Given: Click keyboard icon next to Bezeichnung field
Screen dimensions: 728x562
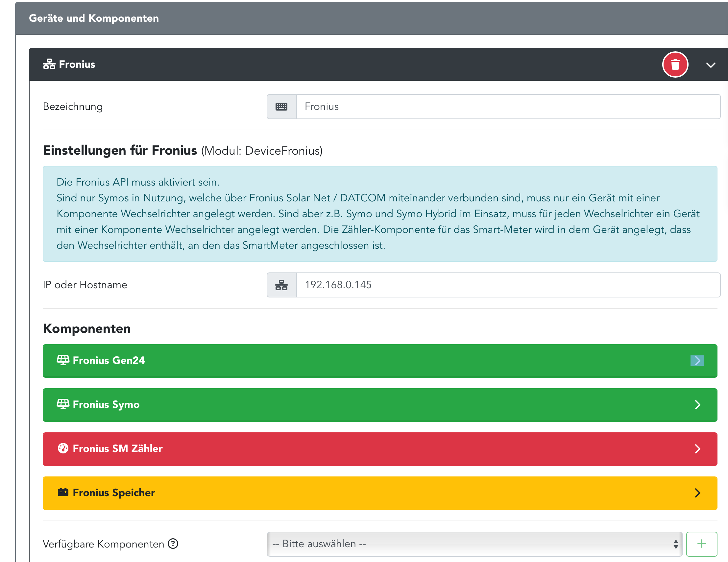Looking at the screenshot, I should pyautogui.click(x=281, y=107).
